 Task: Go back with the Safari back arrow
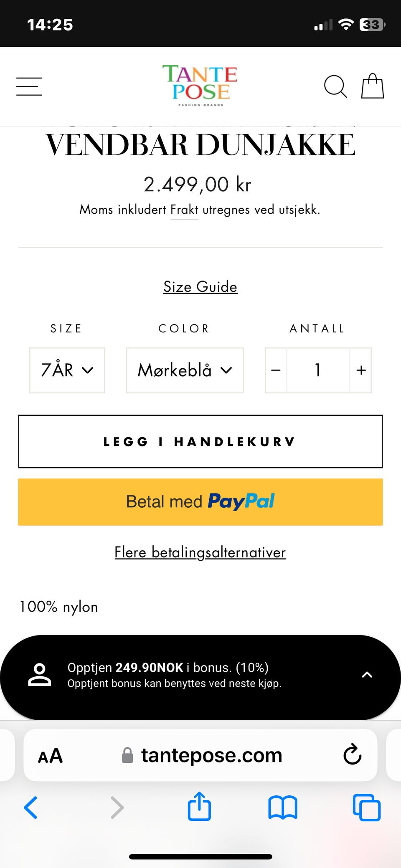[31, 807]
